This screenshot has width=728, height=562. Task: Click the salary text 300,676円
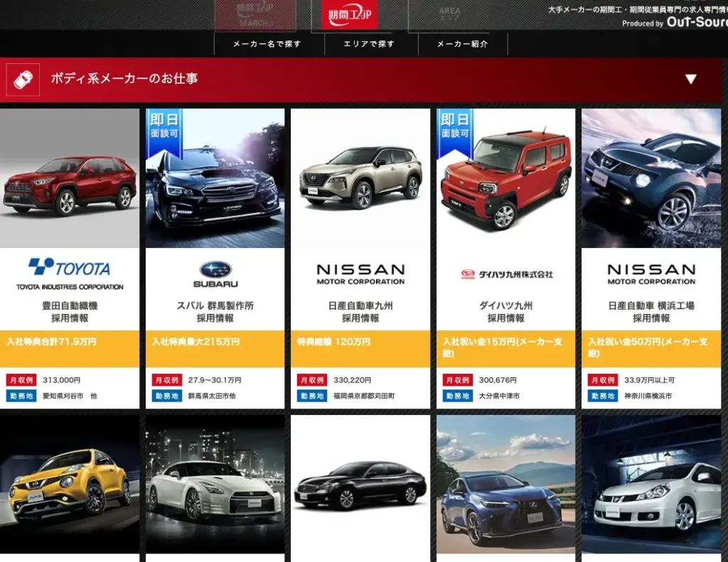point(498,380)
